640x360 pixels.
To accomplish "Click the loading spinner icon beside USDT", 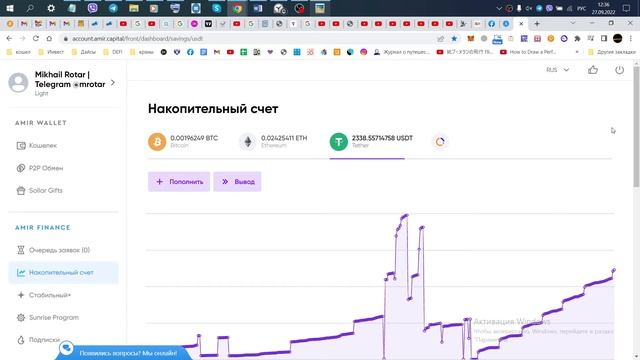I will click(440, 142).
